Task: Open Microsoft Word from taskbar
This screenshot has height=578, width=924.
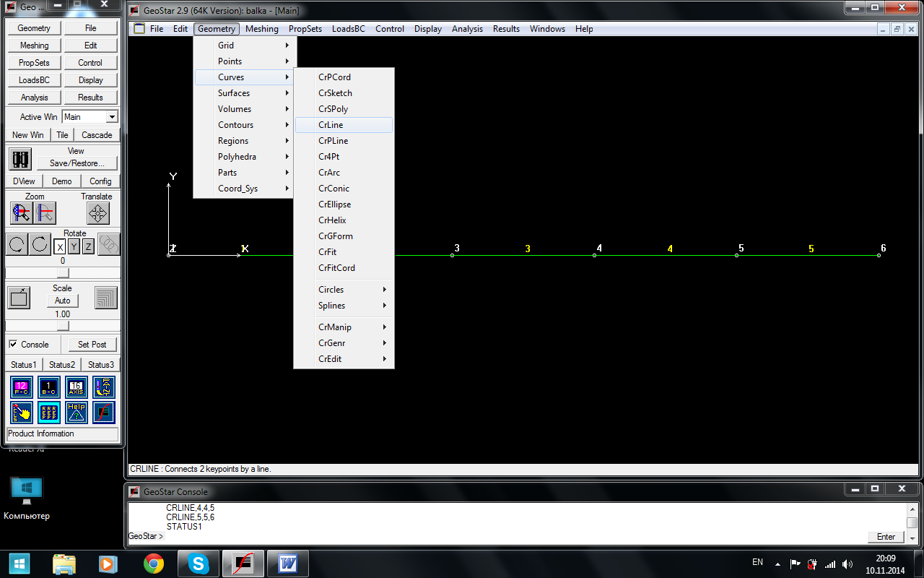Action: click(x=288, y=564)
